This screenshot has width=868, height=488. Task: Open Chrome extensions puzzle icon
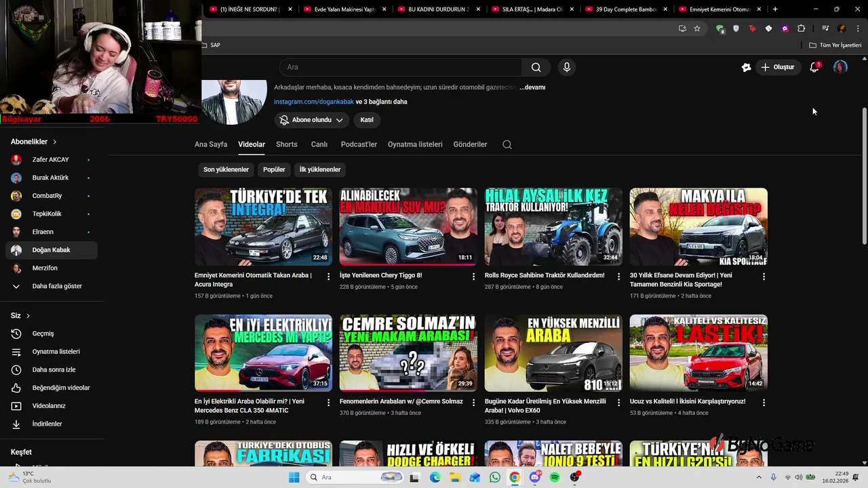coord(801,28)
